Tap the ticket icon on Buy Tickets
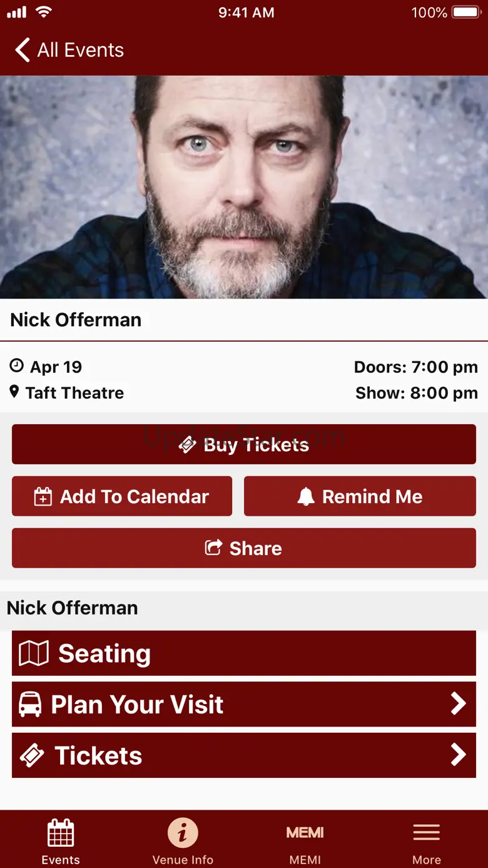Viewport: 488px width, 868px height. coord(188,445)
